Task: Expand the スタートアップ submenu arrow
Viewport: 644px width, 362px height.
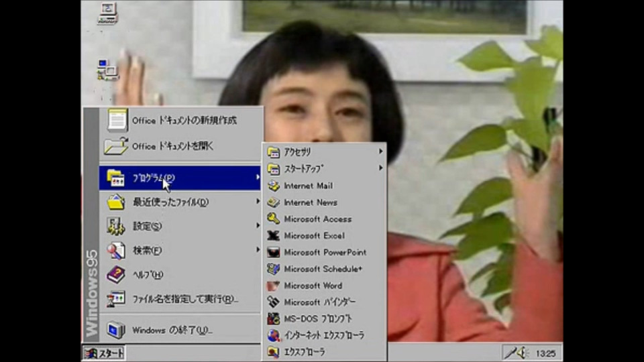Action: coord(381,168)
